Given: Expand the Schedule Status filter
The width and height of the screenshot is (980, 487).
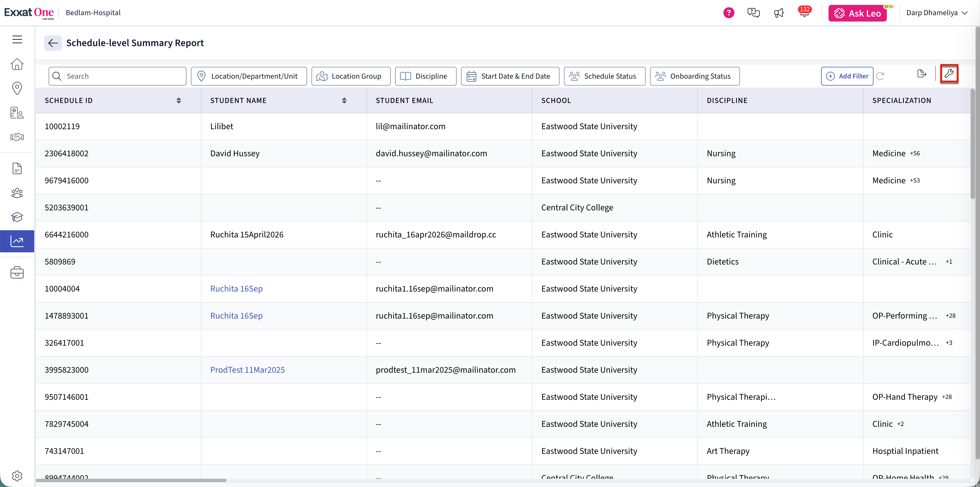Looking at the screenshot, I should coord(604,76).
